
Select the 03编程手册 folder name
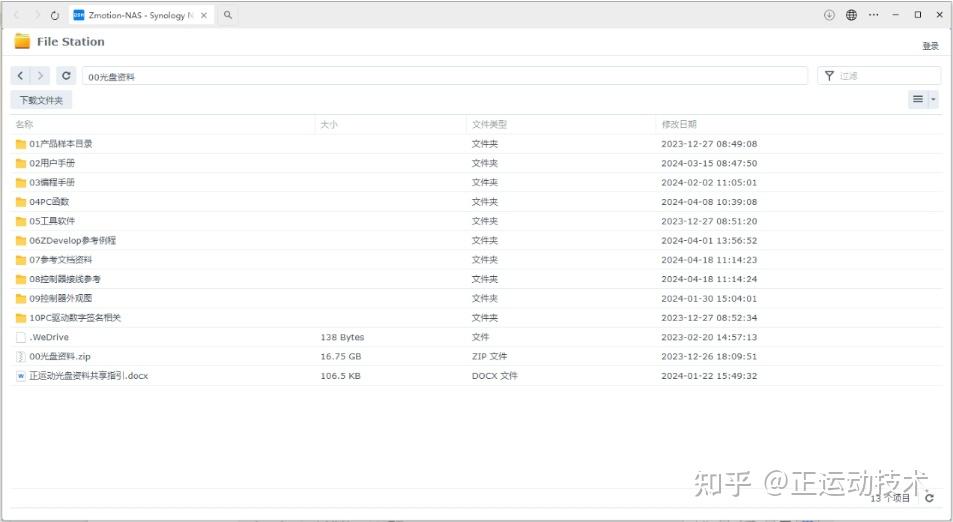tap(52, 183)
